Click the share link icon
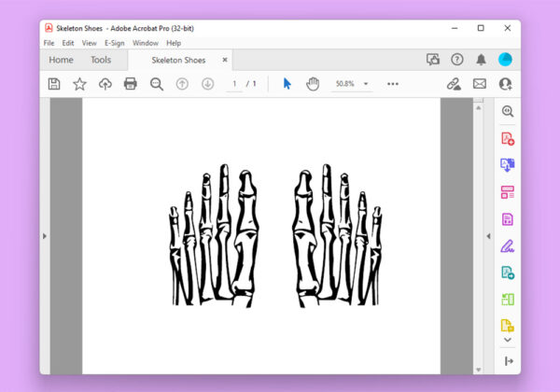Viewport: 560px width, 392px height. [454, 84]
